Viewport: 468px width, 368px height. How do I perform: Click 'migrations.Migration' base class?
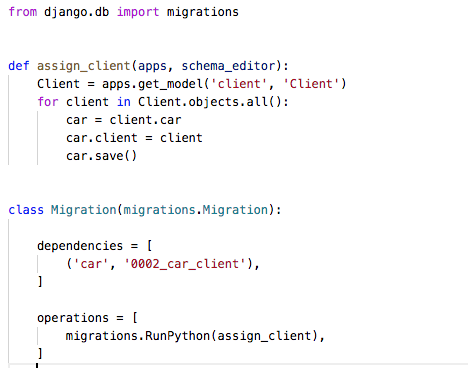pyautogui.click(x=196, y=210)
